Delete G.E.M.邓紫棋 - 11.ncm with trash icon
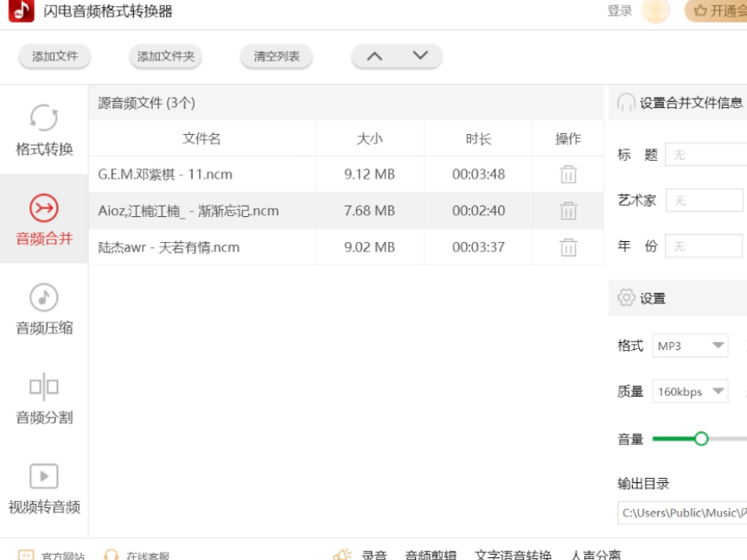747x560 pixels. (568, 175)
